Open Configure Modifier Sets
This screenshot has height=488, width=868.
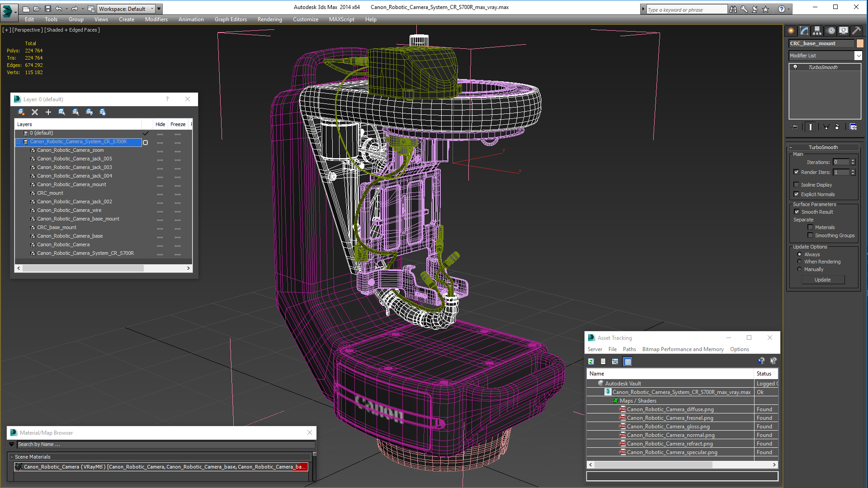click(853, 127)
